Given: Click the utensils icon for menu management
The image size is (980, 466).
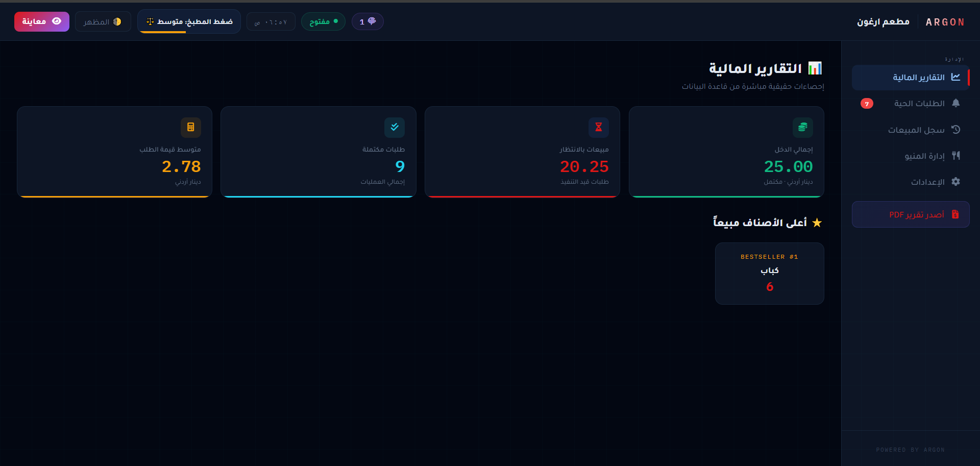Looking at the screenshot, I should point(955,156).
